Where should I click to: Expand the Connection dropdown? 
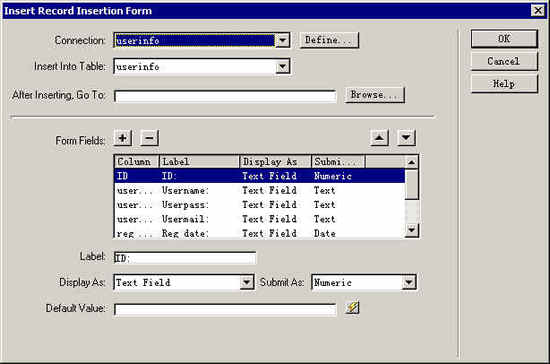tap(283, 40)
